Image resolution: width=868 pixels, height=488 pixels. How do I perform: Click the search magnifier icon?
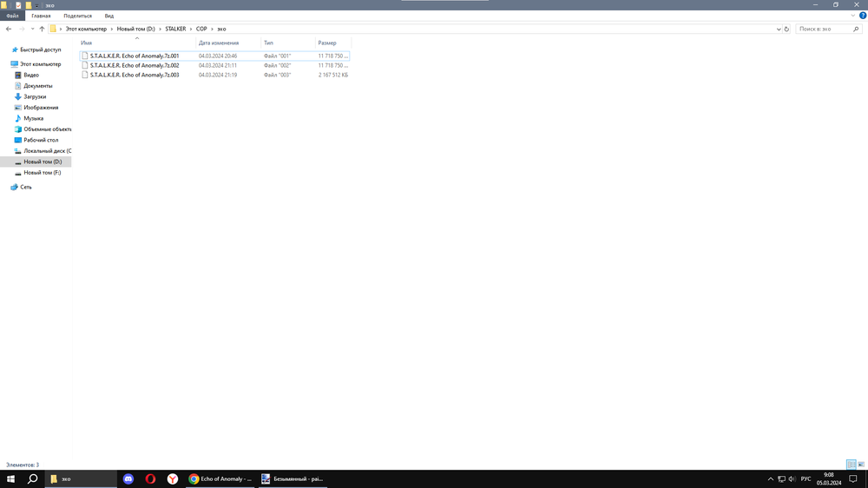coord(856,29)
